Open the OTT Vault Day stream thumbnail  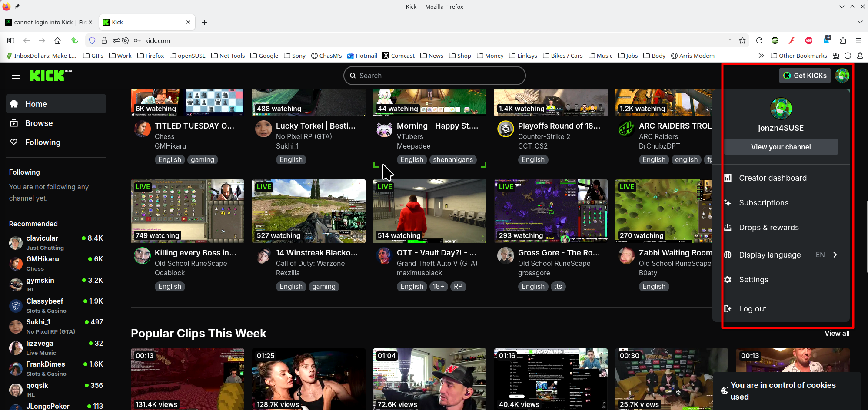click(x=429, y=211)
